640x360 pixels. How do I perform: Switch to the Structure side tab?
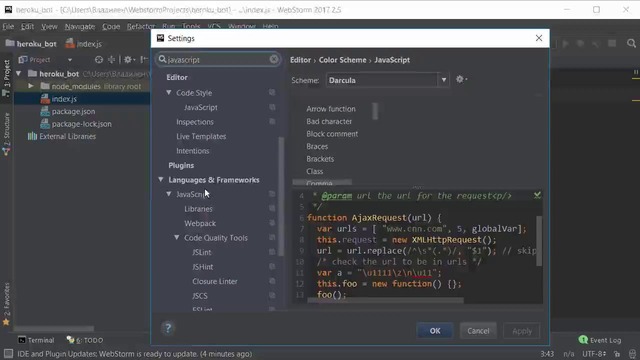point(6,134)
